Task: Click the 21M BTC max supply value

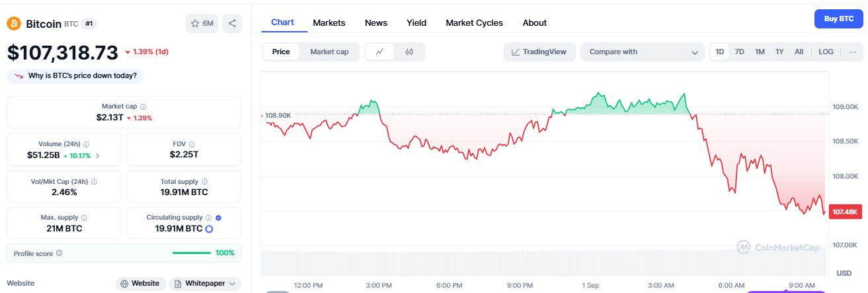Action: [x=64, y=229]
